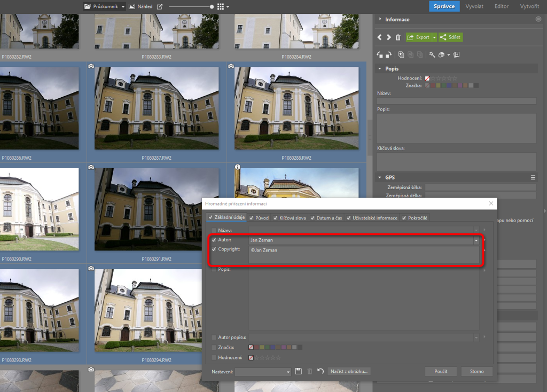Click the Sdílet share button

(450, 37)
